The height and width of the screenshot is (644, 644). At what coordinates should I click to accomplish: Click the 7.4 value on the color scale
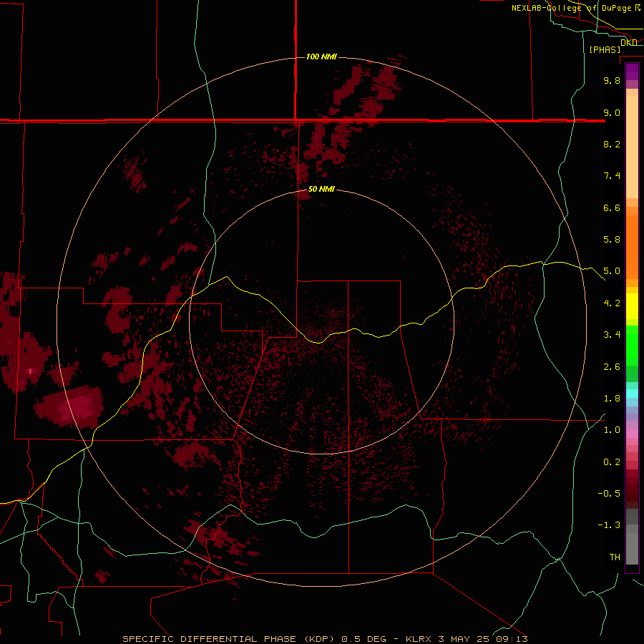612,176
